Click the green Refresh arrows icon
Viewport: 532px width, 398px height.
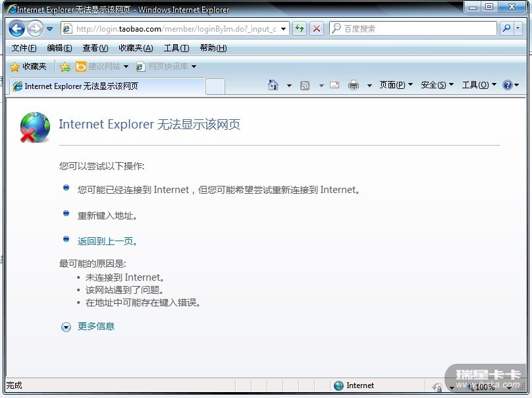(x=300, y=28)
